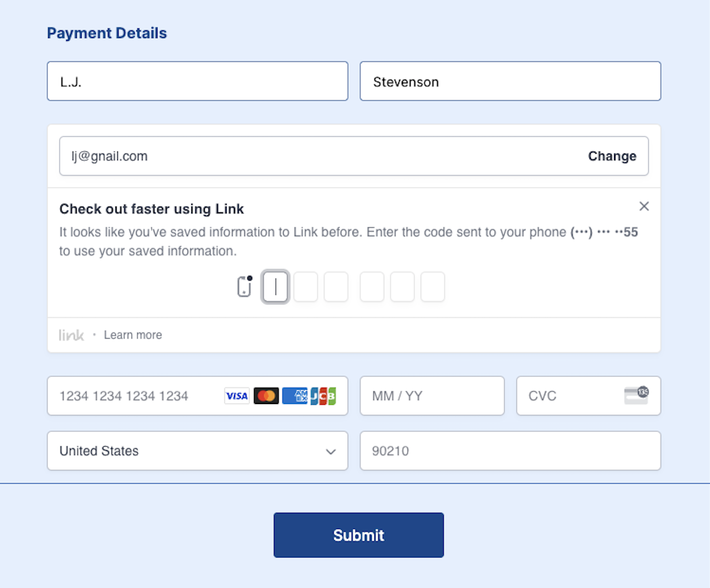
Task: Focus the first name field containing L.J.
Action: point(197,82)
